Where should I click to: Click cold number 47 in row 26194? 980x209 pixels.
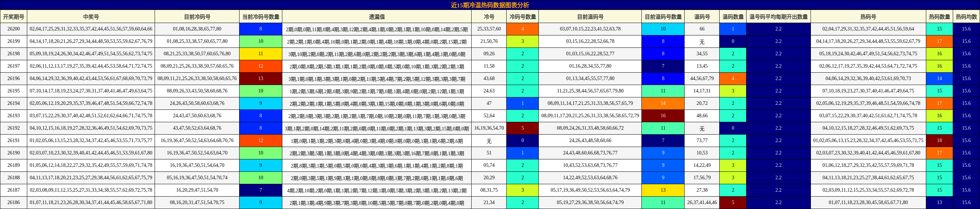(x=489, y=103)
